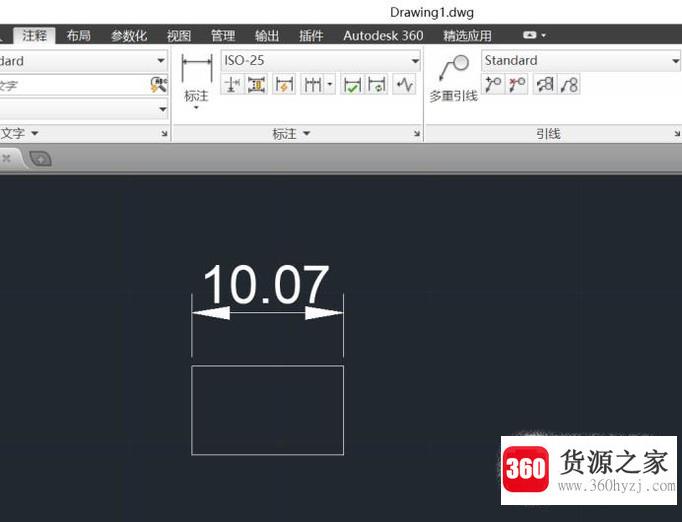The width and height of the screenshot is (682, 522).
Task: Open the 标注 panel dialog launcher arrow
Action: 417,134
